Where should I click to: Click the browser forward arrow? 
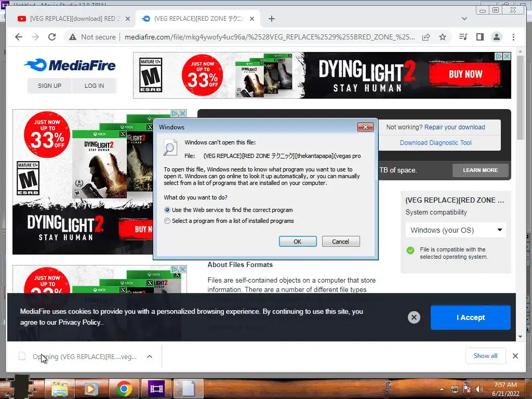(x=35, y=37)
